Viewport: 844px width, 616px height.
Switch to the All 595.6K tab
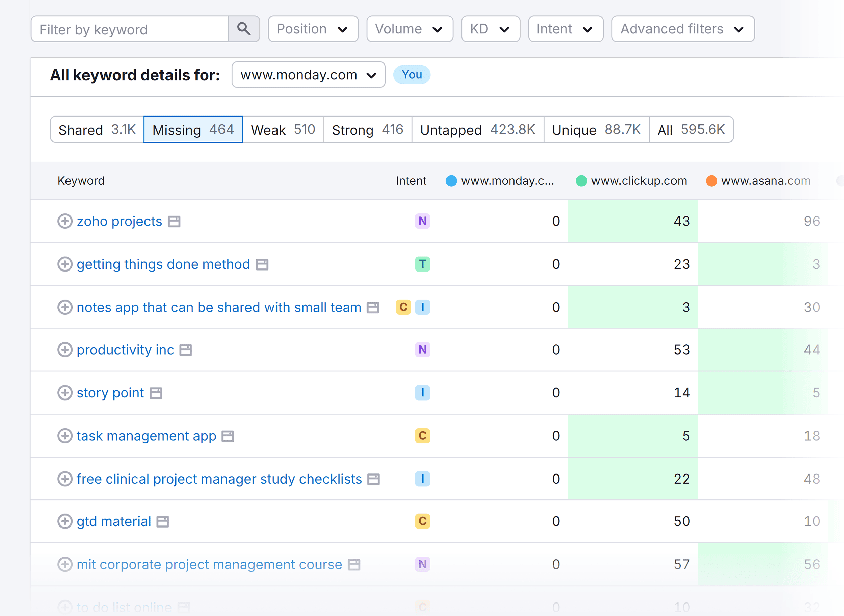pos(691,129)
